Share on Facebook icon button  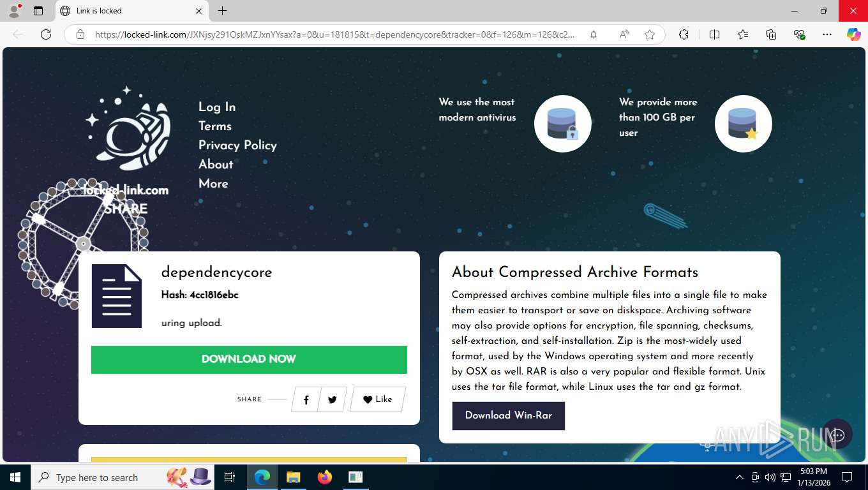tap(306, 399)
